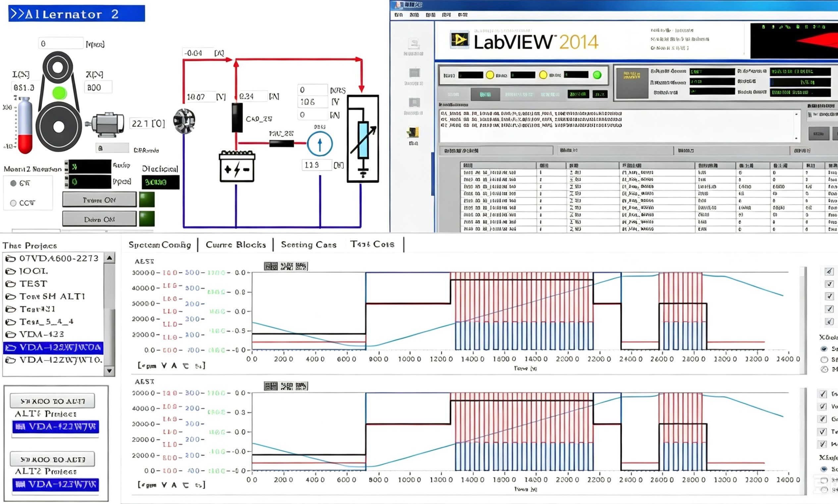This screenshot has width=838, height=504.
Task: Select zoom tool in upper chart palette
Action: pos(287,266)
